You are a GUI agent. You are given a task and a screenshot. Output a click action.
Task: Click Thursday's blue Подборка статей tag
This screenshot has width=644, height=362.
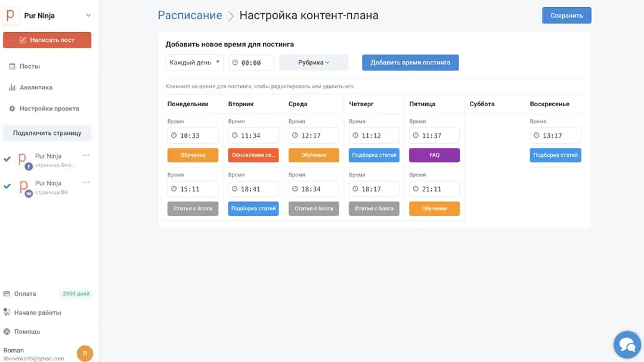[x=374, y=155]
